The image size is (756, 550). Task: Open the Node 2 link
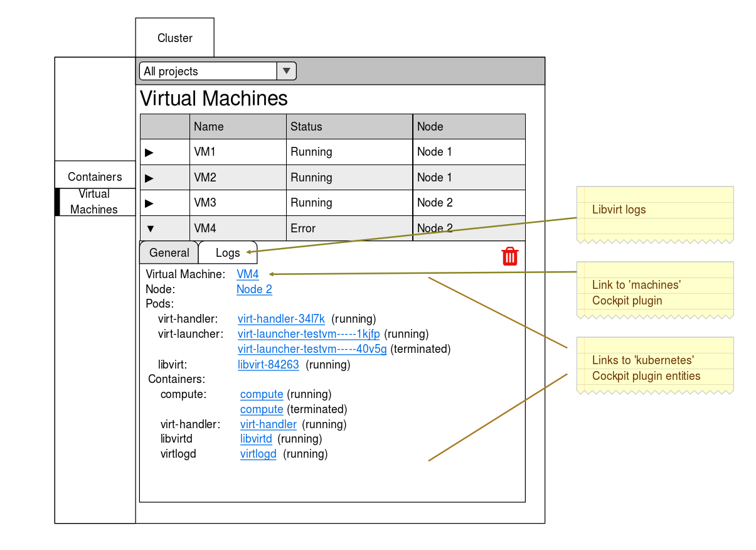pos(254,289)
